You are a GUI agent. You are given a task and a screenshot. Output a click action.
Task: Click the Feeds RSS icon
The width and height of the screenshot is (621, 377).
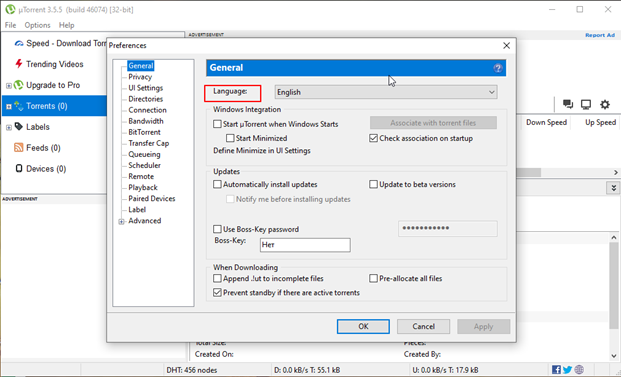[x=19, y=148]
